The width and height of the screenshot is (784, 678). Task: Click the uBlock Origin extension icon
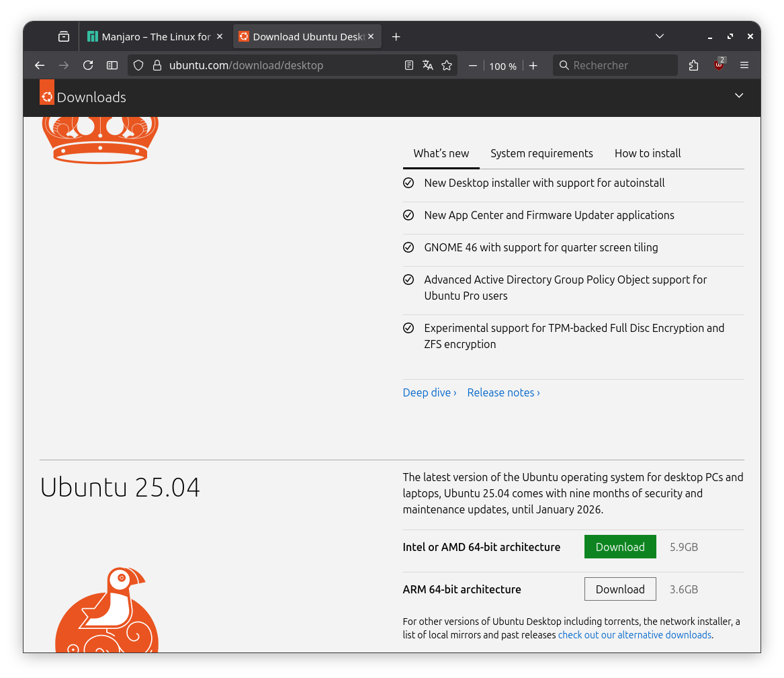(x=719, y=65)
